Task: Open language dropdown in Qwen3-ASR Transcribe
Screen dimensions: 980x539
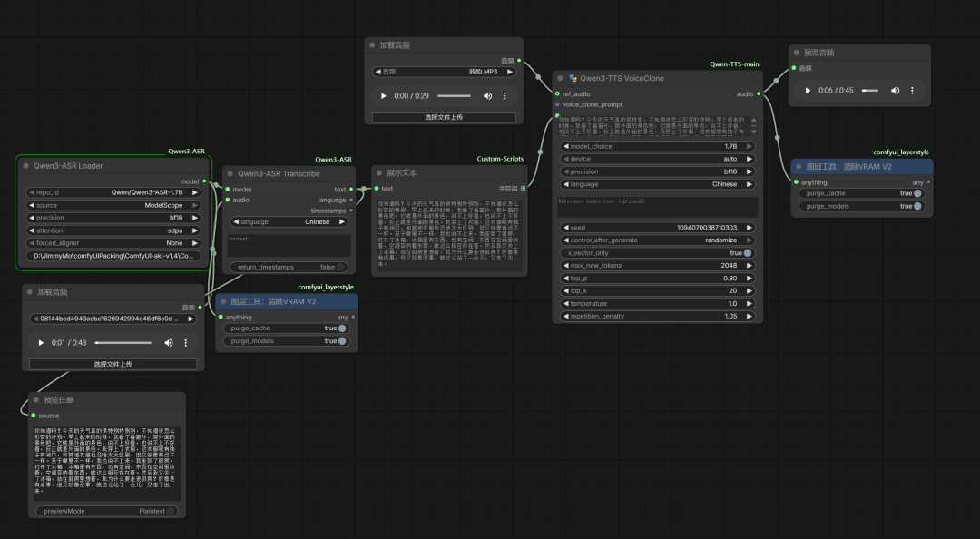Action: [289, 222]
